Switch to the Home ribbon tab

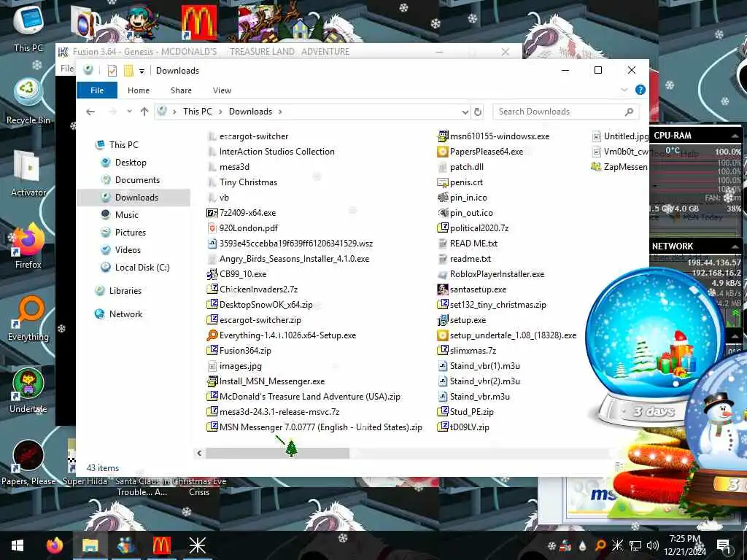coord(139,90)
